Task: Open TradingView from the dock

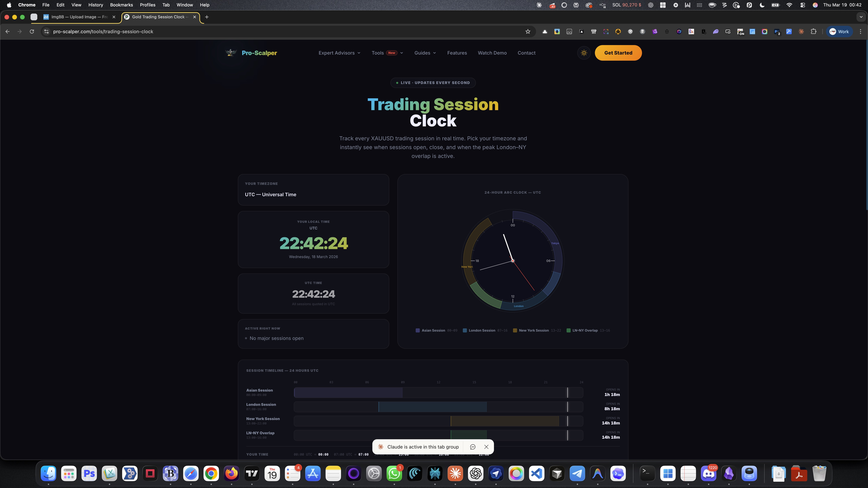Action: click(252, 474)
